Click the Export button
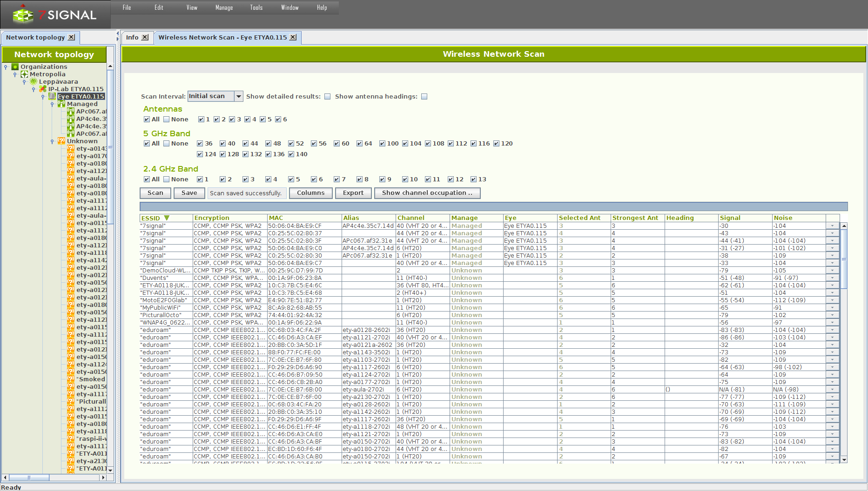The width and height of the screenshot is (868, 491). point(353,193)
